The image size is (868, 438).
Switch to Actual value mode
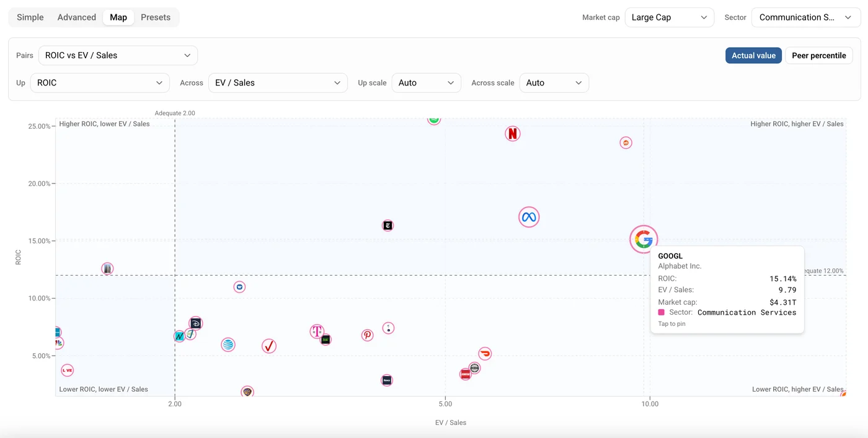753,55
